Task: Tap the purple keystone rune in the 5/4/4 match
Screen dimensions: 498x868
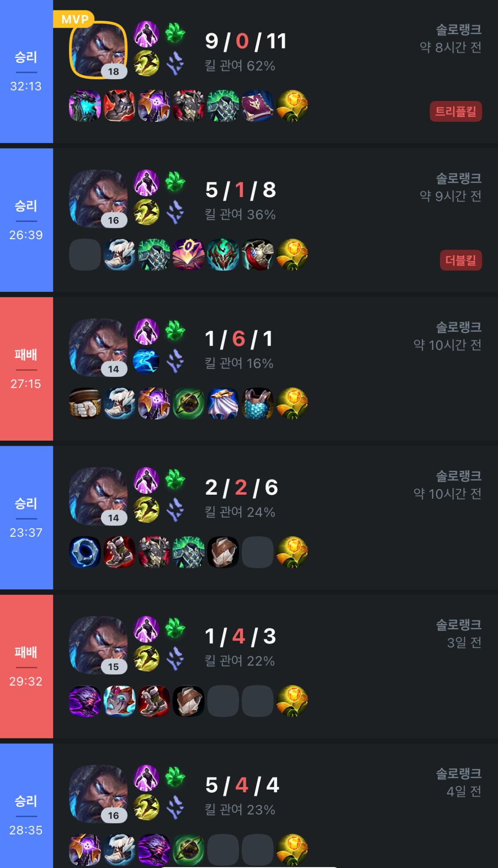Action: pos(146,778)
